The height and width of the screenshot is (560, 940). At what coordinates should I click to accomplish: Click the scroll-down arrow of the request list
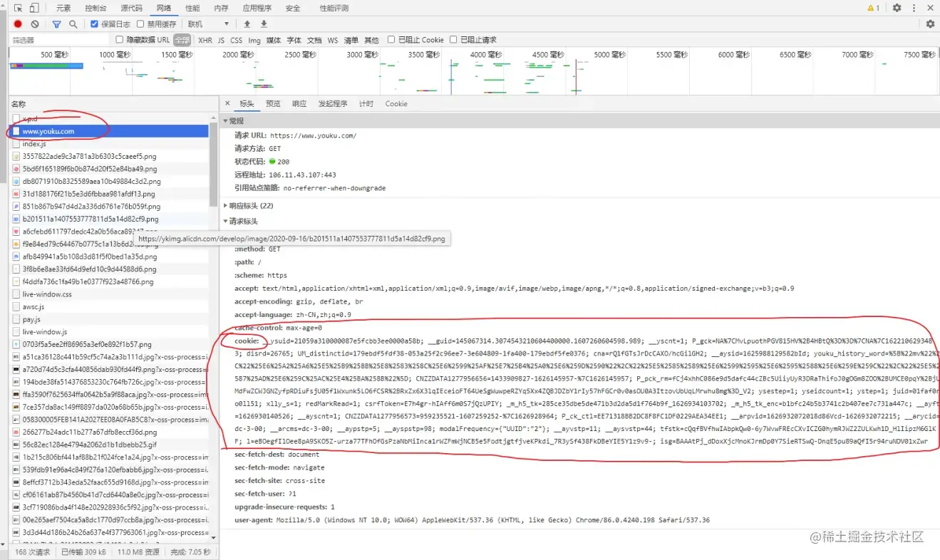coord(213,538)
